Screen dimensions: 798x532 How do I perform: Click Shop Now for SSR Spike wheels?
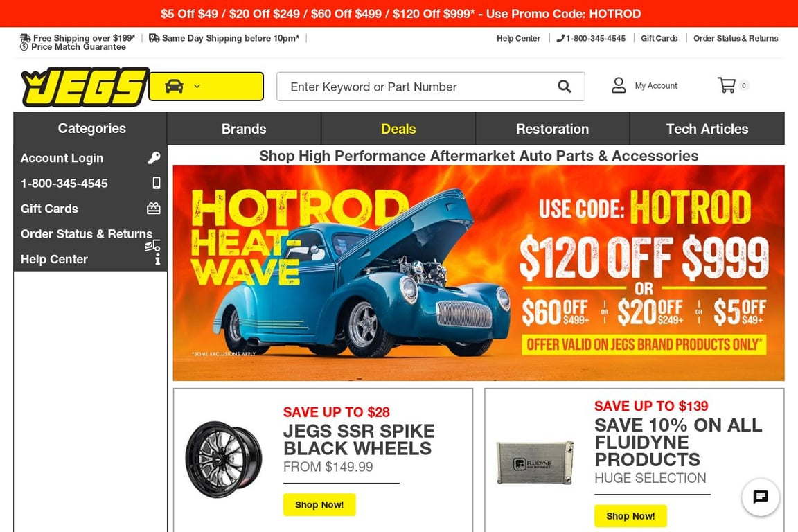point(319,504)
